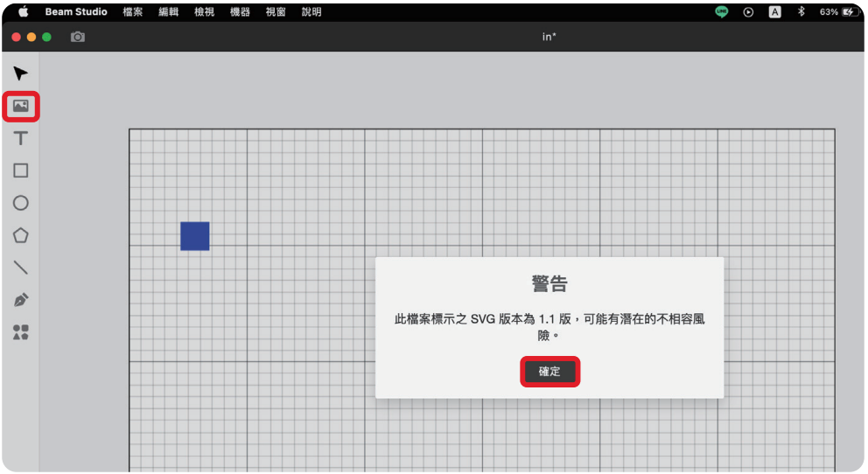Image resolution: width=868 pixels, height=474 pixels.
Task: Select the Text tool
Action: [x=20, y=138]
